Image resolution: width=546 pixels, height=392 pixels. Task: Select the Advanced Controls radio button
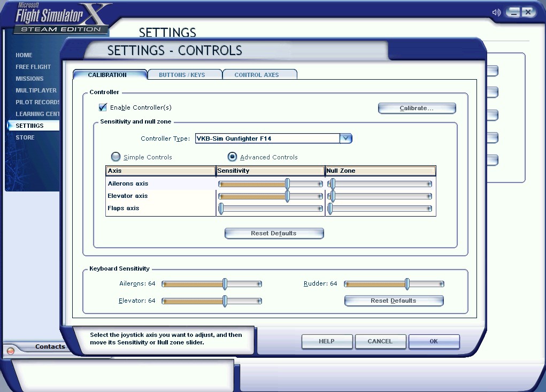[232, 157]
